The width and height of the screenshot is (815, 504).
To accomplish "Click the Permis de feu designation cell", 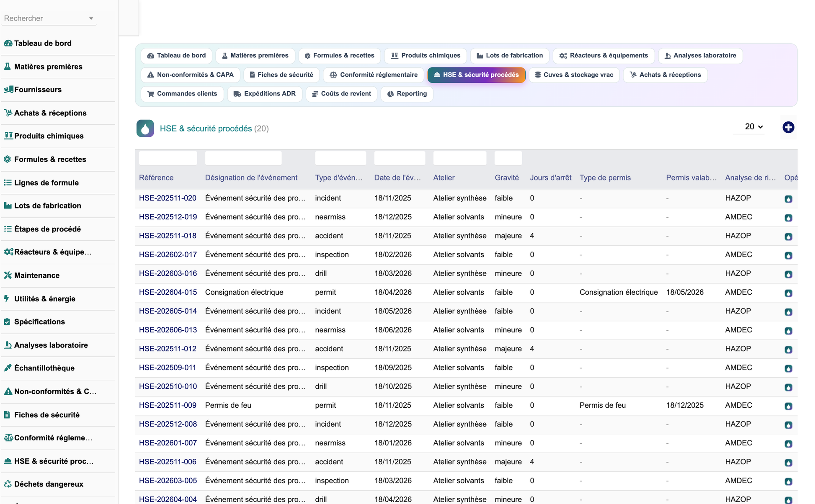I will (228, 405).
